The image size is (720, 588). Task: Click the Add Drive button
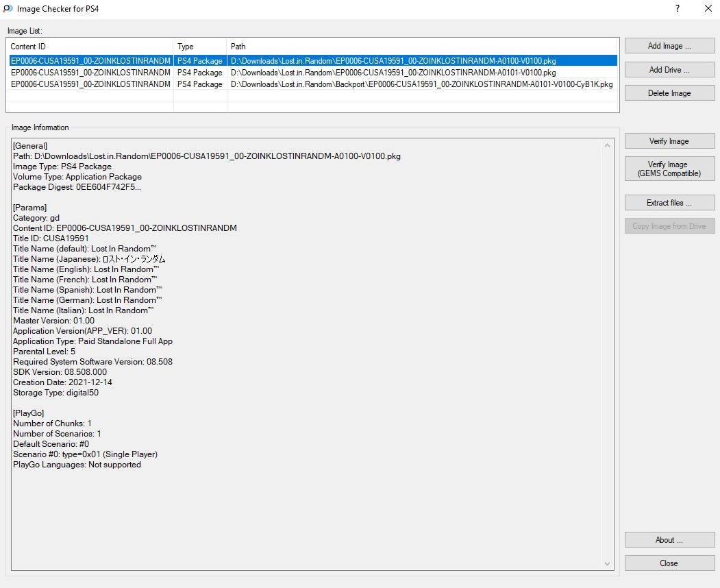669,70
